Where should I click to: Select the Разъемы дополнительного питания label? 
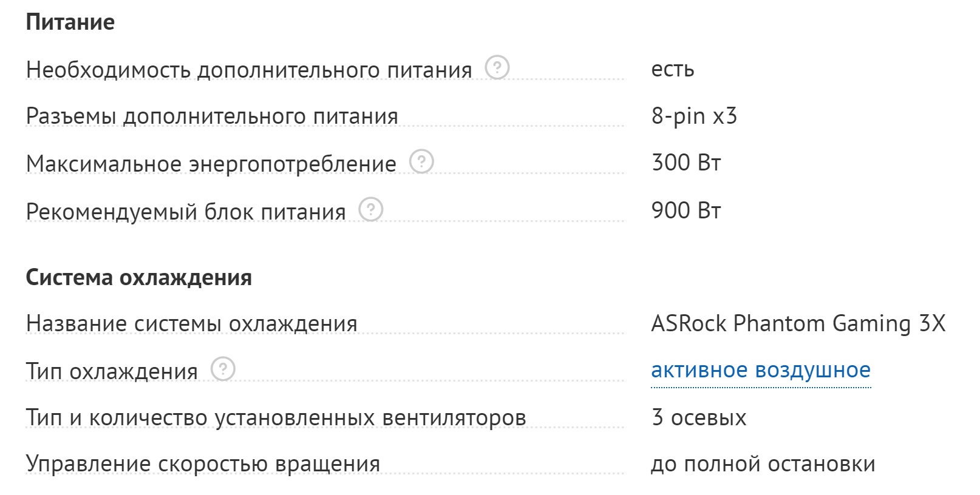212,116
